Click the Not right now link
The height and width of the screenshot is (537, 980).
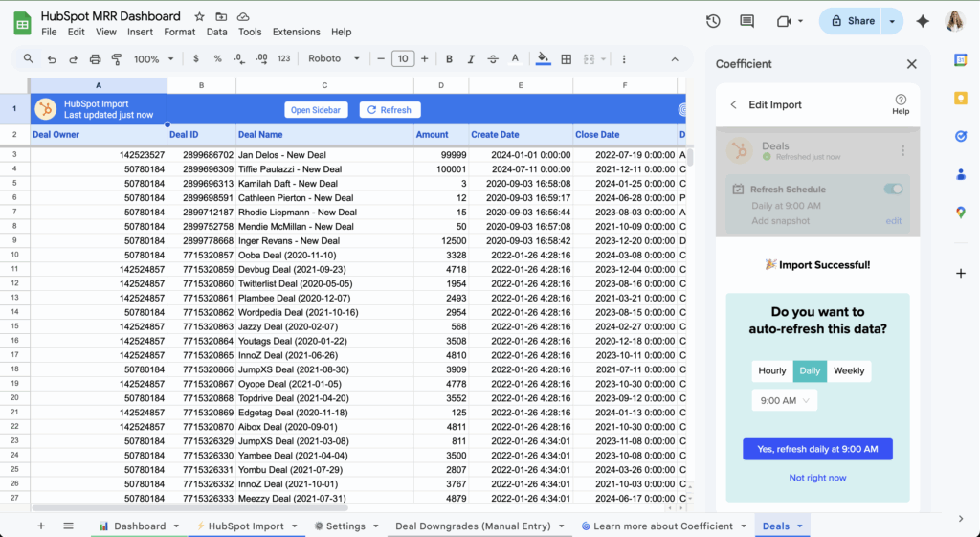[817, 478]
